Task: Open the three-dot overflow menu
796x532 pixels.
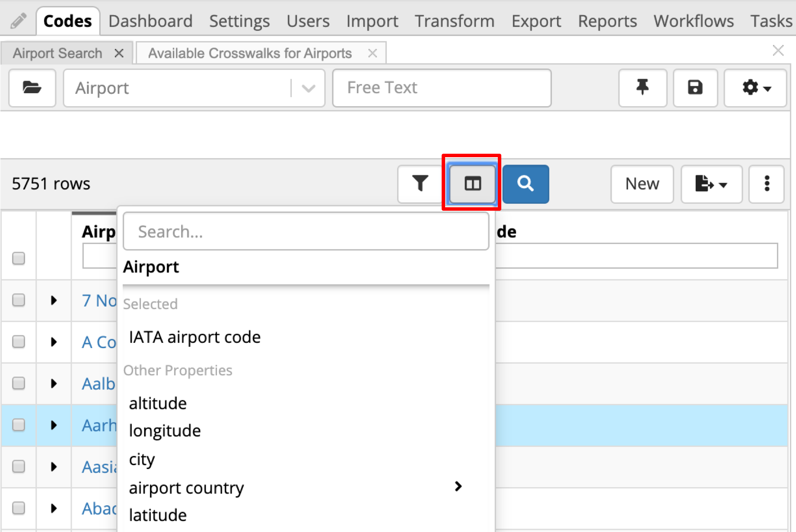Action: 766,184
